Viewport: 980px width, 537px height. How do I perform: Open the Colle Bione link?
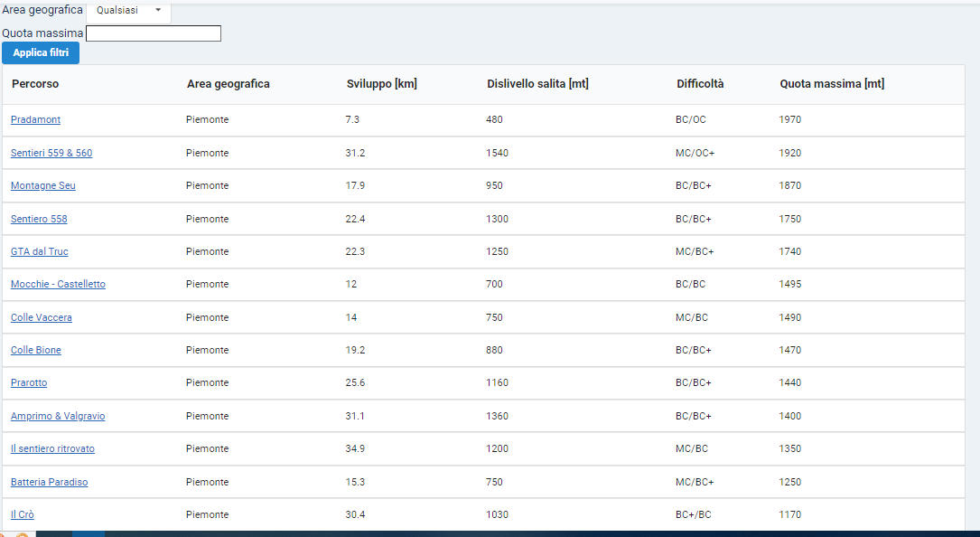(x=35, y=350)
